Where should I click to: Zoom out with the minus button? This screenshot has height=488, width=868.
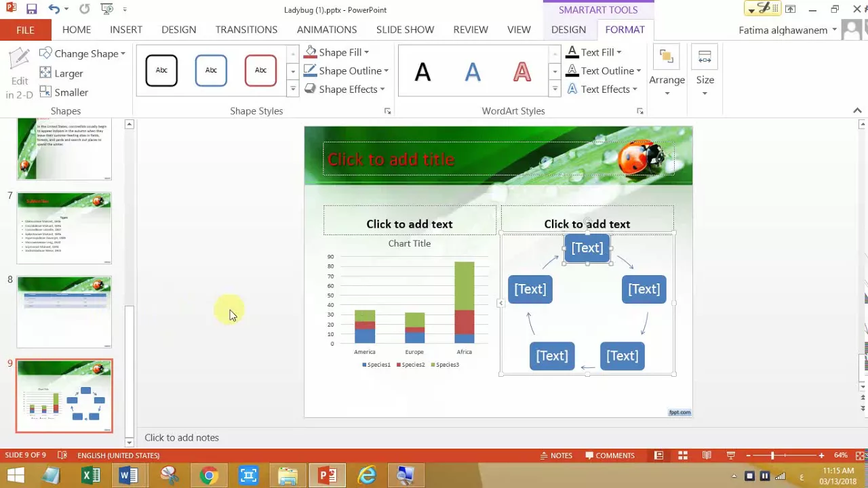pos(748,455)
